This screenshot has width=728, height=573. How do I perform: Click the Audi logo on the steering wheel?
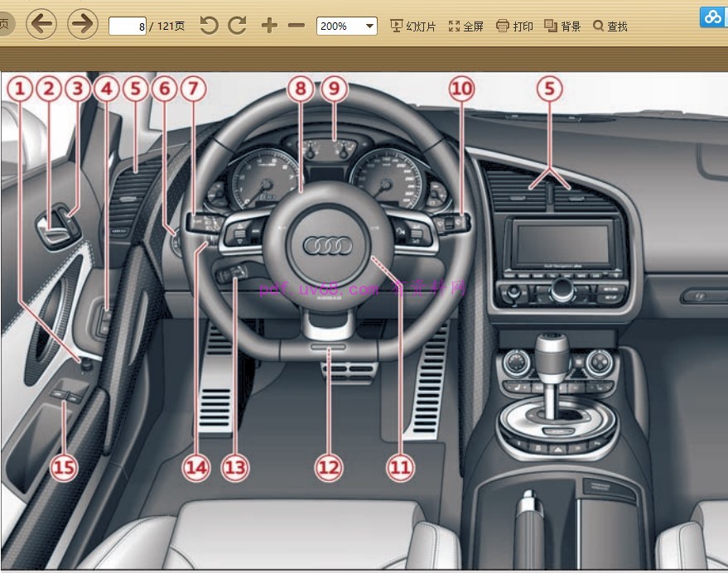[x=329, y=246]
